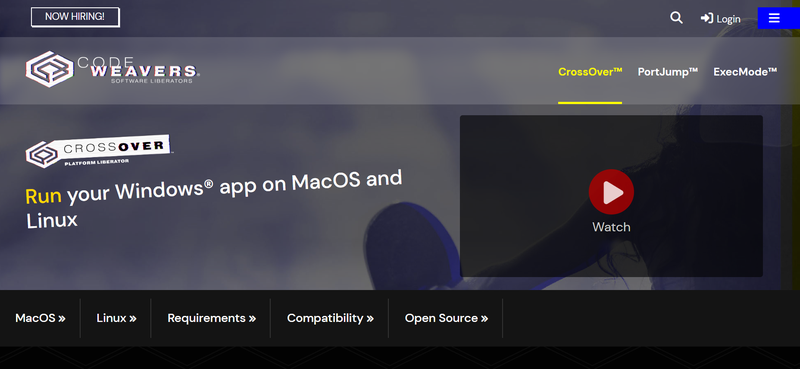
Task: Select the CrossOver tab
Action: click(x=590, y=72)
